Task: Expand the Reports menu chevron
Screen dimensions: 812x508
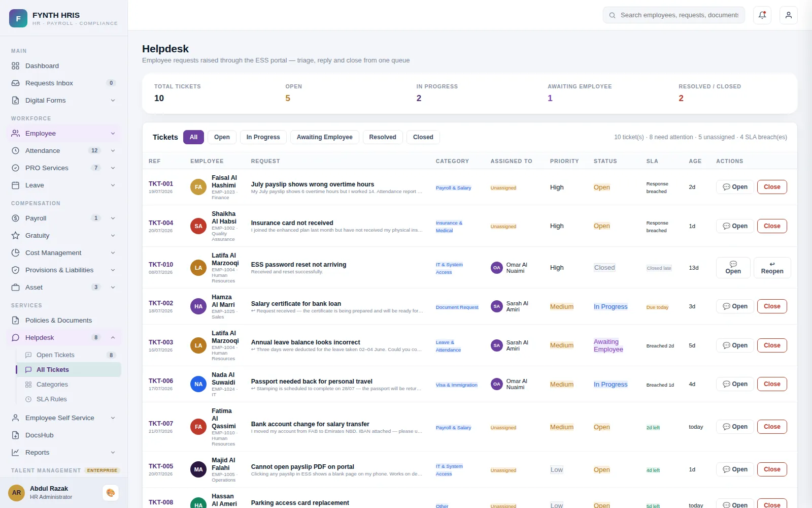Action: pos(113,453)
